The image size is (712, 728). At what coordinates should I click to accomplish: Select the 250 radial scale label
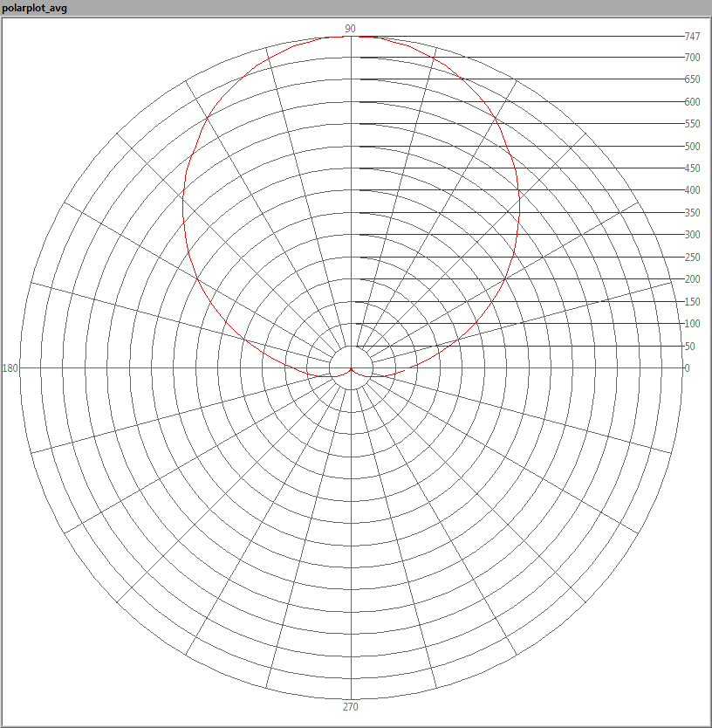pos(692,258)
